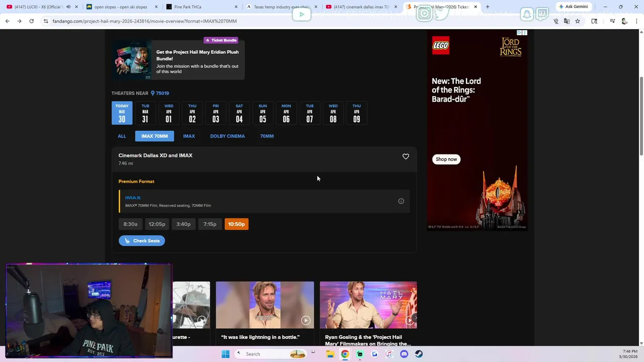Click the 75019 location pin icon
Screen dimensions: 644x362
(152, 93)
